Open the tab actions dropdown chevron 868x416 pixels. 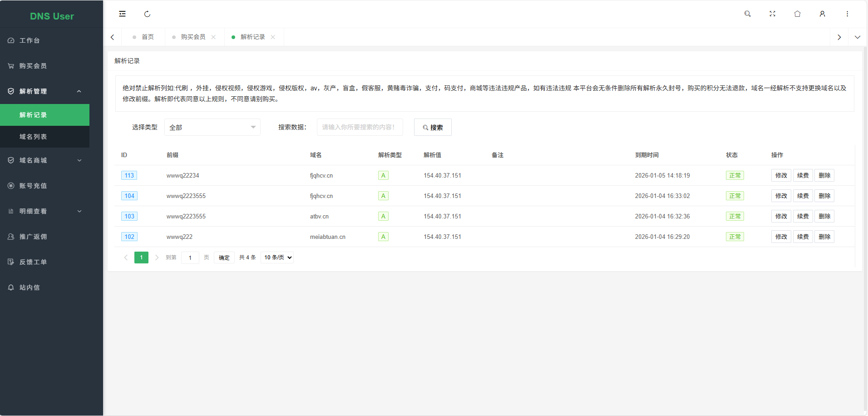[x=857, y=37]
